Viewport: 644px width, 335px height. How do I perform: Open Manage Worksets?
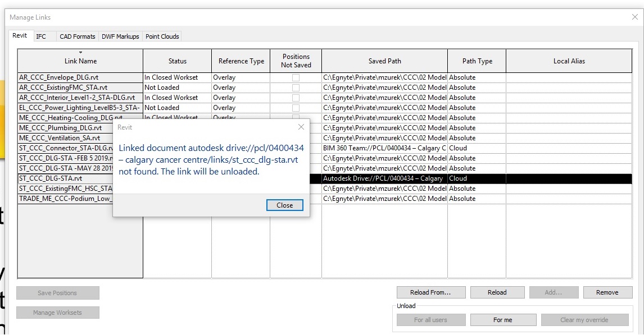pos(57,313)
